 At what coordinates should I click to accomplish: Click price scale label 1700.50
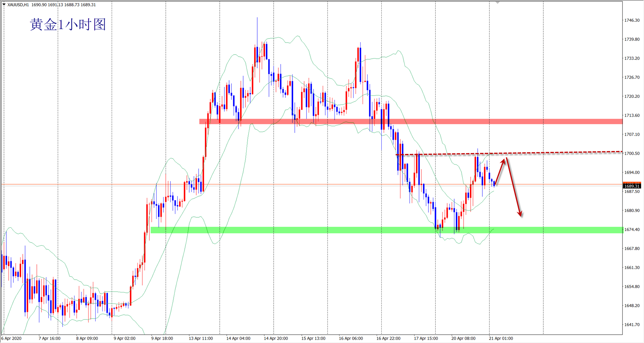click(x=632, y=153)
